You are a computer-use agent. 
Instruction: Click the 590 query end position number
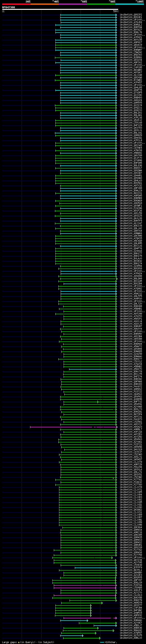coord(115,11)
